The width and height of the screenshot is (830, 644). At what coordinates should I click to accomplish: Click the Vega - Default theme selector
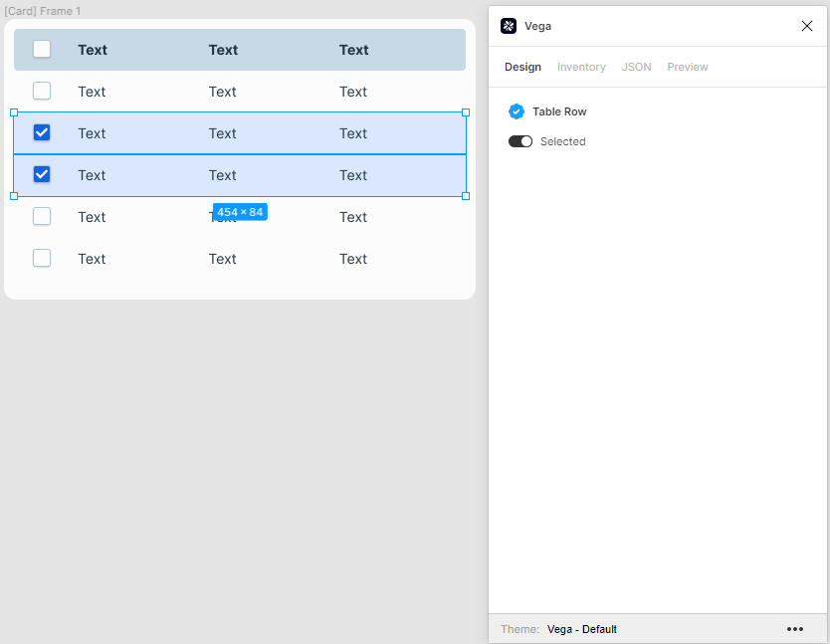point(582,629)
